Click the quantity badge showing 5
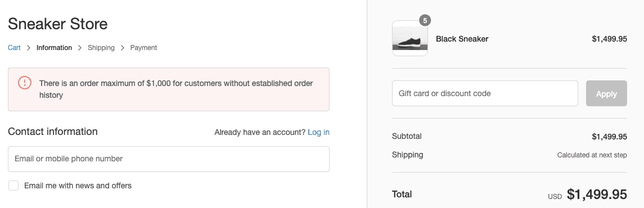 click(425, 20)
